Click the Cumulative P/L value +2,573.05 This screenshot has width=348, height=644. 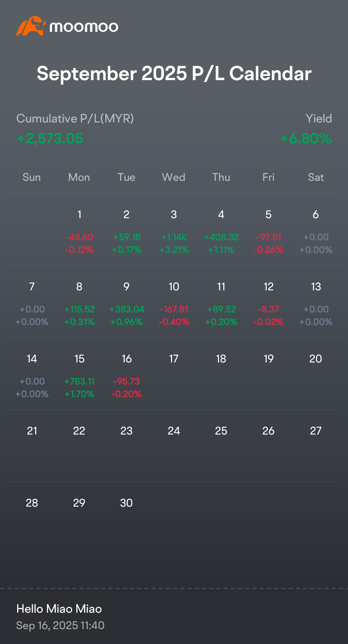(50, 138)
